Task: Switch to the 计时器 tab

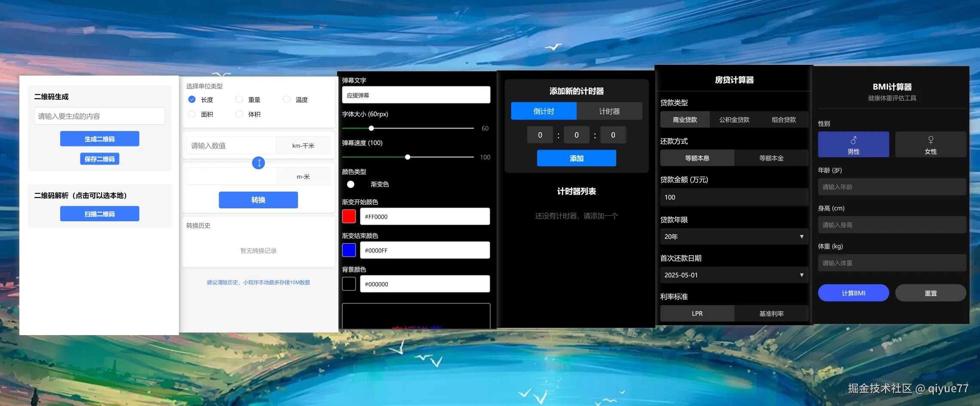Action: click(x=609, y=111)
